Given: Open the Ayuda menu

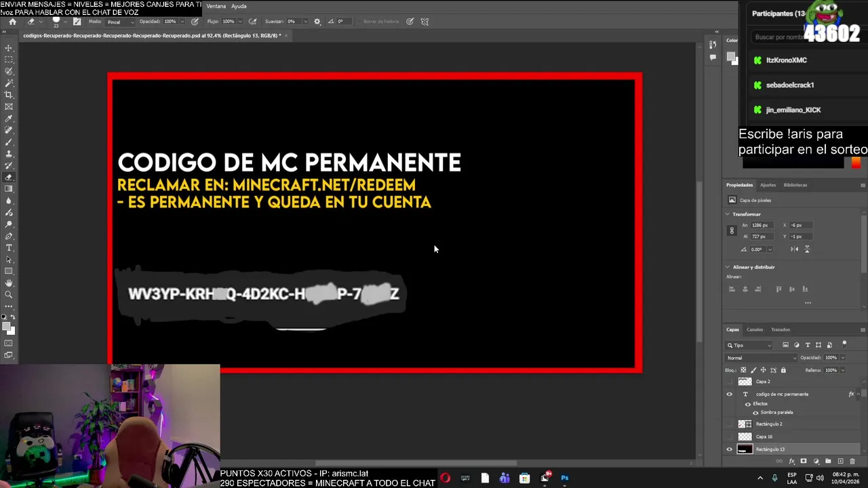Looking at the screenshot, I should [239, 6].
